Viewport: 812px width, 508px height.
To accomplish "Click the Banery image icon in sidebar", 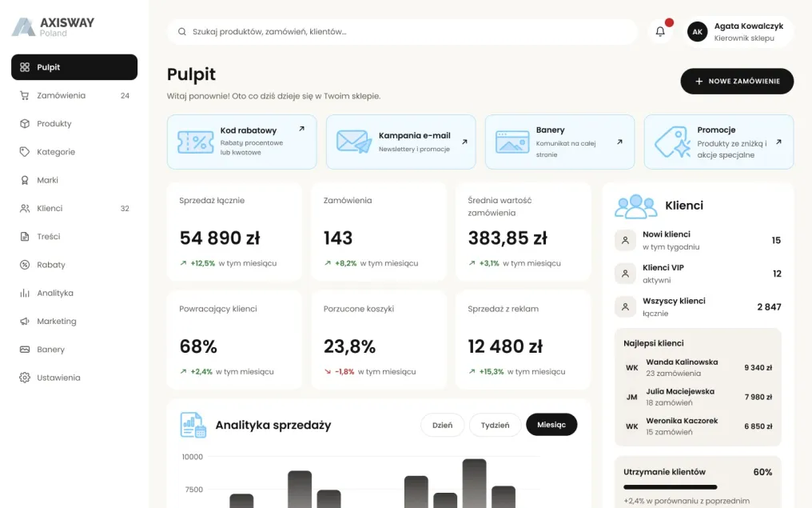I will [24, 350].
